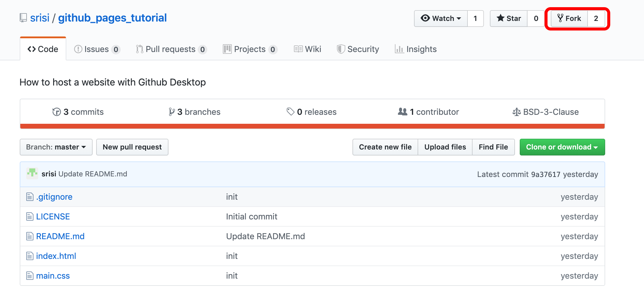Fork the repository
Image resolution: width=644 pixels, height=290 pixels.
coord(569,19)
